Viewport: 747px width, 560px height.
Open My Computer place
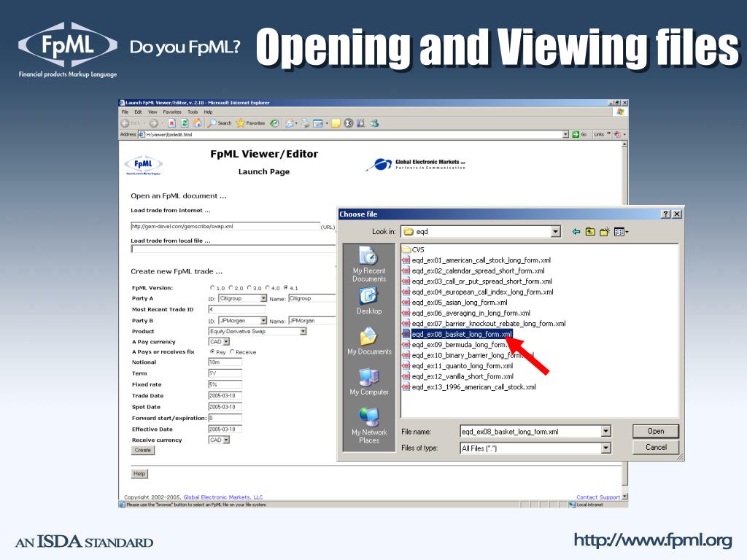click(x=368, y=382)
